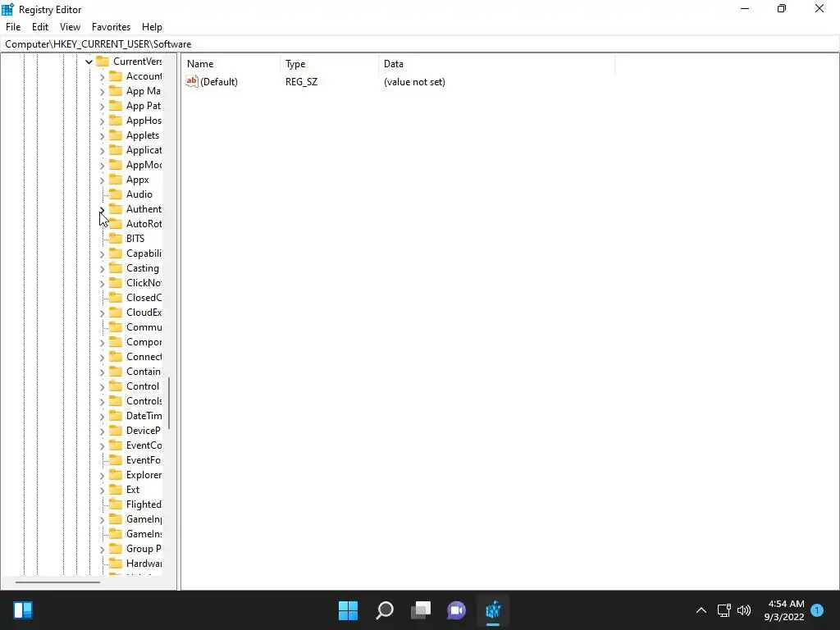Open the taskbar clock and date
This screenshot has width=840, height=630.
784,610
